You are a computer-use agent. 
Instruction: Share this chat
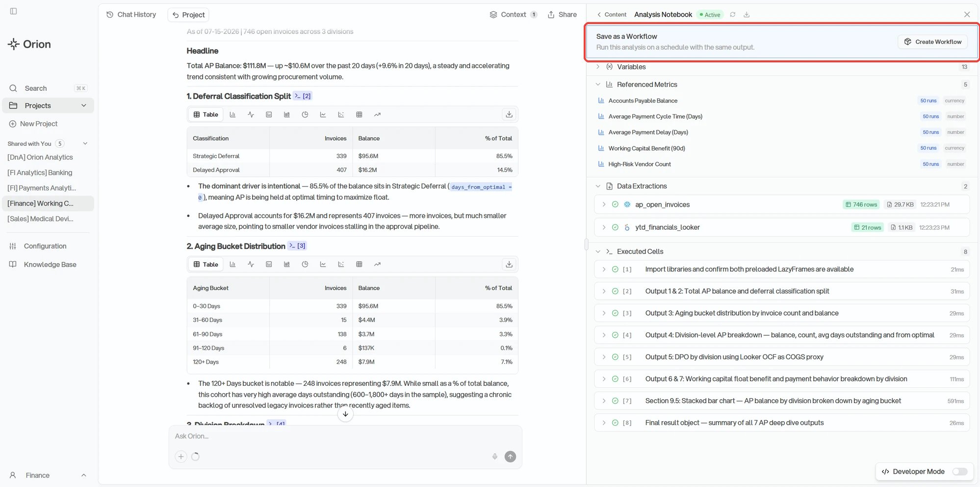point(562,15)
